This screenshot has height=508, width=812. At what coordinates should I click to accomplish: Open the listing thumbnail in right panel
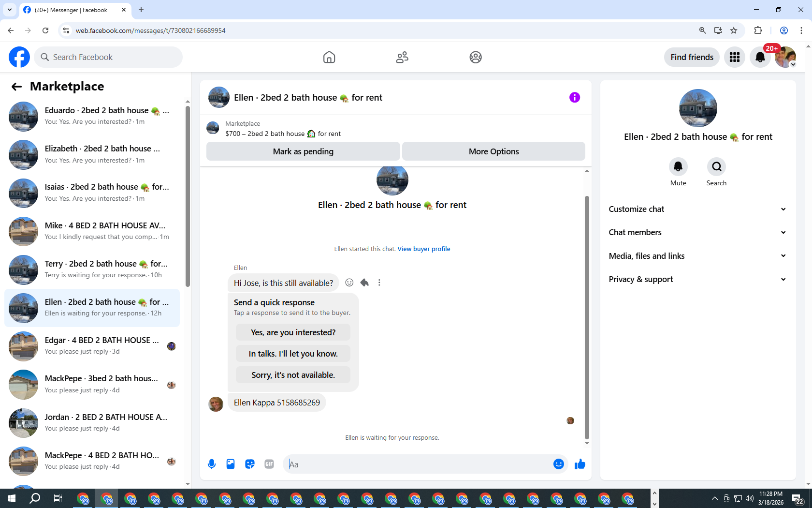698,108
